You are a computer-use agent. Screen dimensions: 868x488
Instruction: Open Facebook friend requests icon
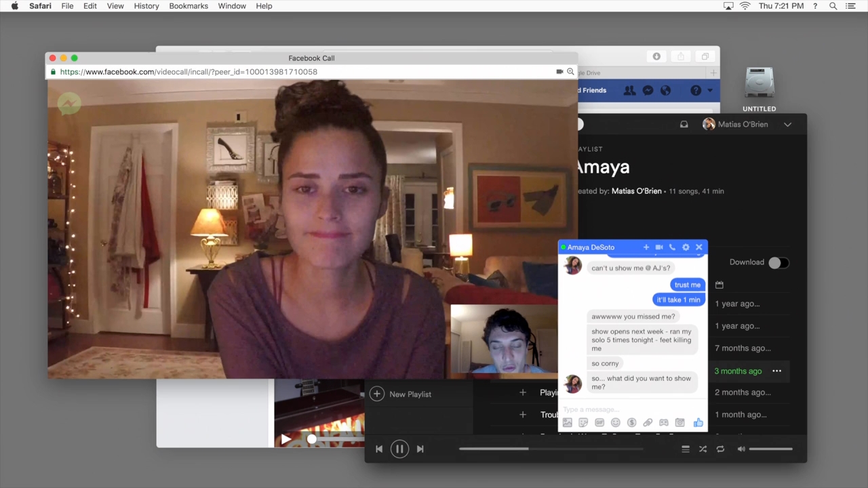pos(629,91)
